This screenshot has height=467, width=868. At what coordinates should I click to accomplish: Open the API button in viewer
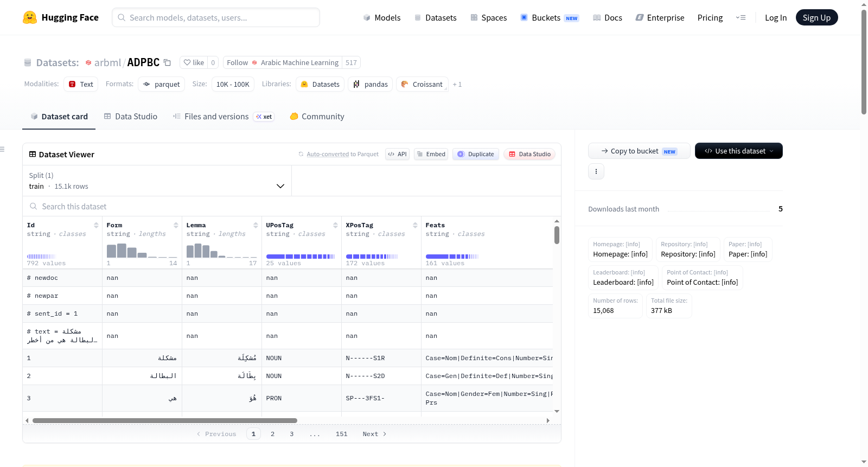coord(397,154)
